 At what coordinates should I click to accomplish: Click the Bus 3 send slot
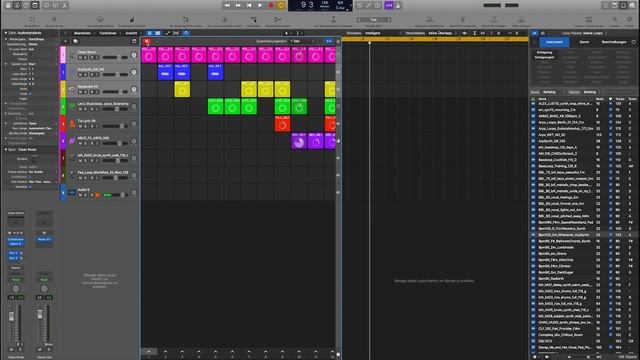pos(13,258)
